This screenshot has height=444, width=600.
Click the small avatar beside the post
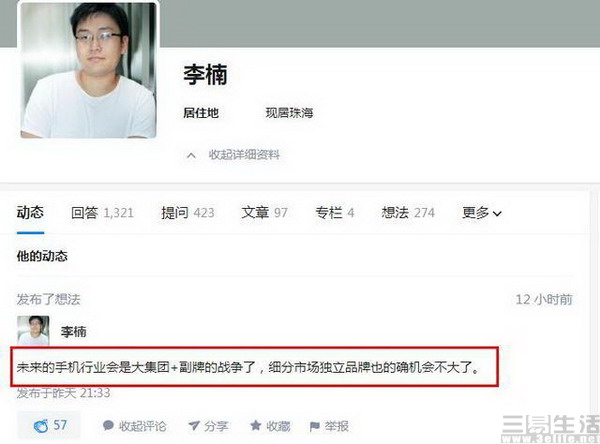(x=33, y=330)
